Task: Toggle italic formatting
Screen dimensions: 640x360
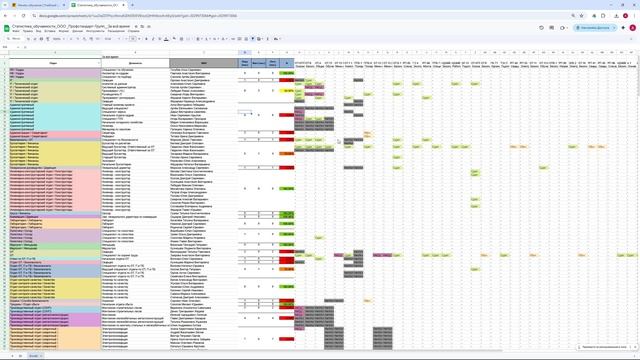Action: click(153, 39)
